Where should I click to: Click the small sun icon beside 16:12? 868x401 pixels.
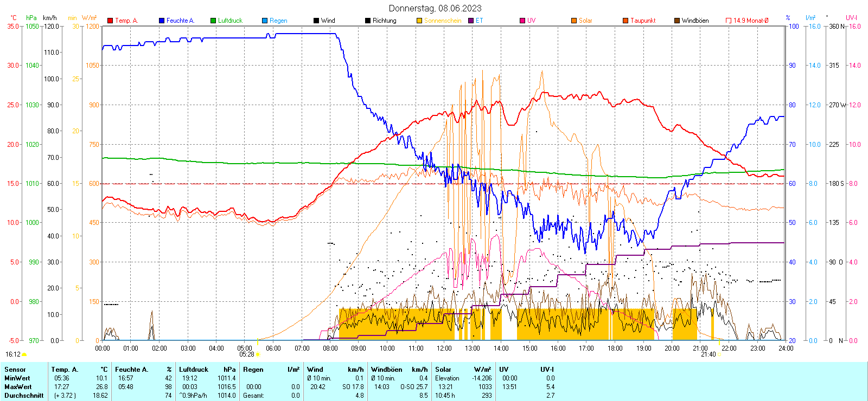(x=24, y=354)
